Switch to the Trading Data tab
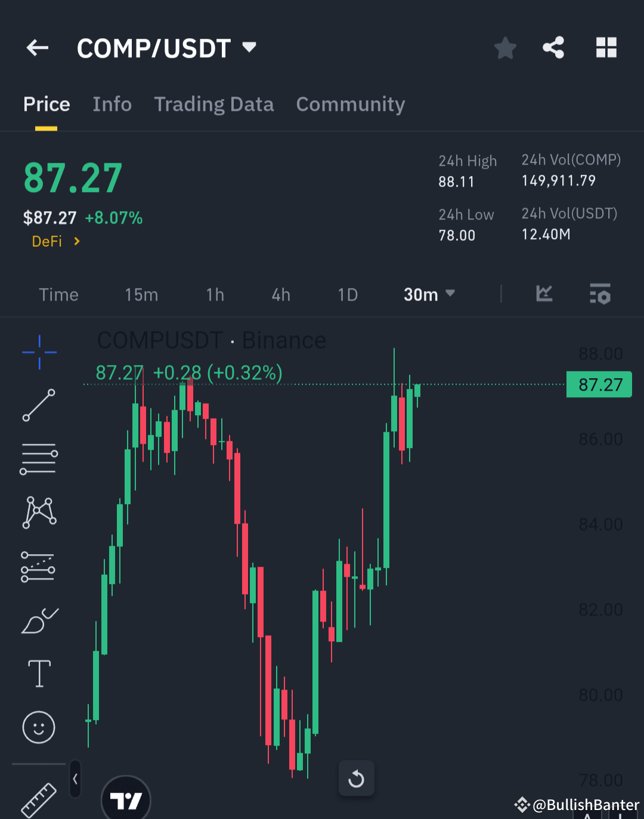This screenshot has height=819, width=644. click(x=214, y=104)
